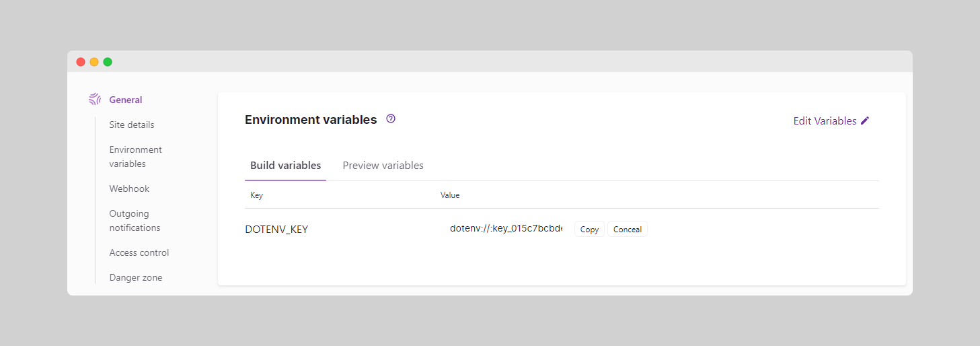Copy the DOTENV_KEY value
Viewport: 980px width, 346px height.
tap(589, 230)
